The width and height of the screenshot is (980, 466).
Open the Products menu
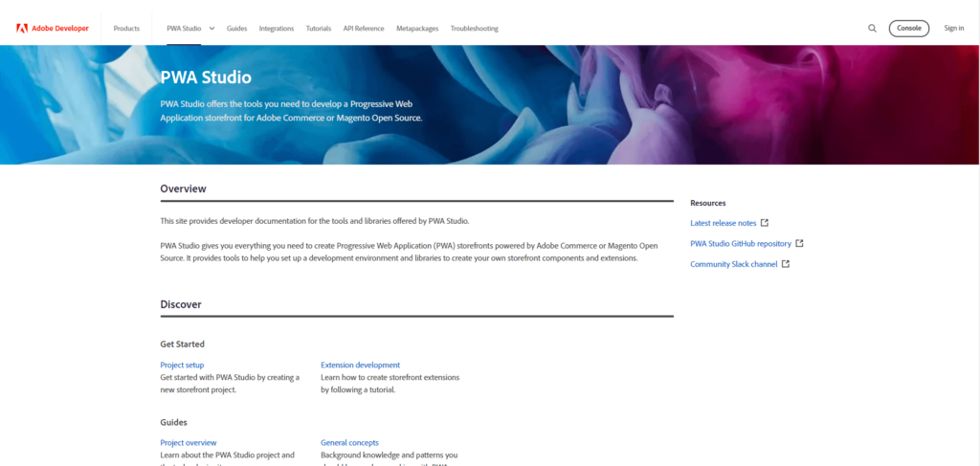(x=126, y=28)
